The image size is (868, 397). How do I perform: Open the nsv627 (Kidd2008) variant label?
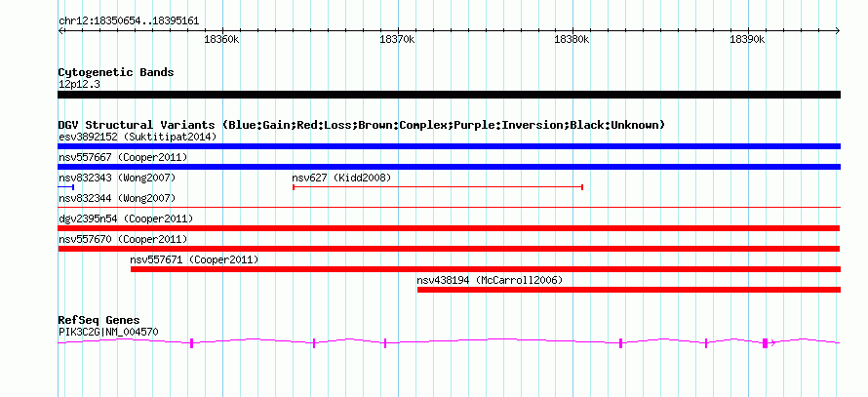click(x=341, y=178)
